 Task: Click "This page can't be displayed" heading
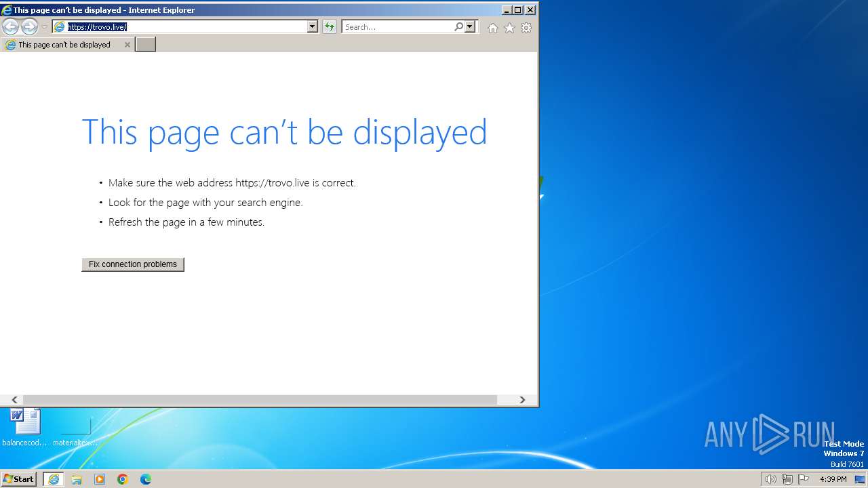click(284, 131)
